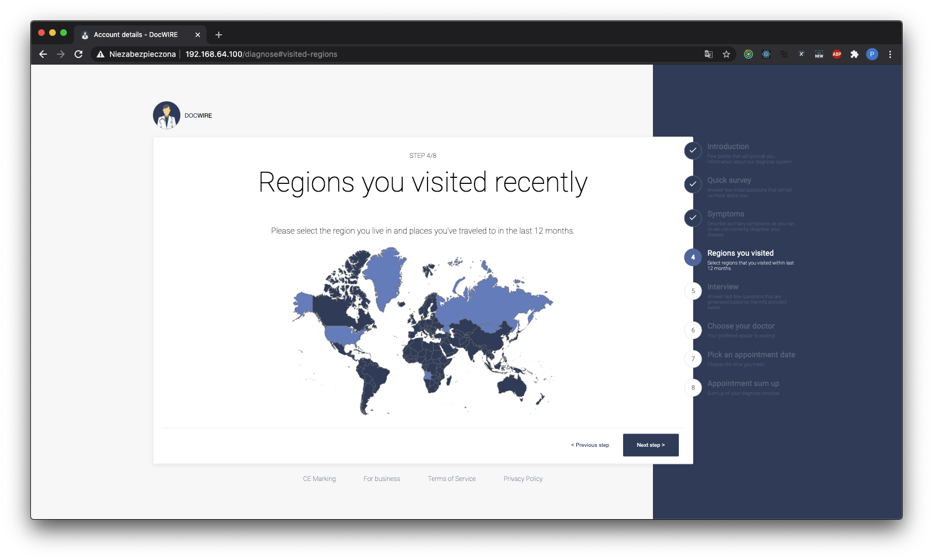Image resolution: width=933 pixels, height=560 pixels.
Task: Select the Pick an appointment date step
Action: 751,355
